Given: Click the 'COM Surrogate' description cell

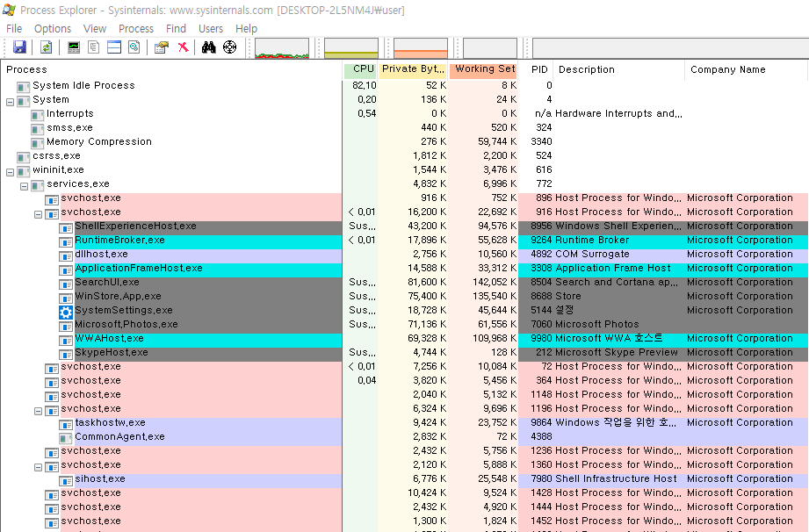Looking at the screenshot, I should coord(592,254).
